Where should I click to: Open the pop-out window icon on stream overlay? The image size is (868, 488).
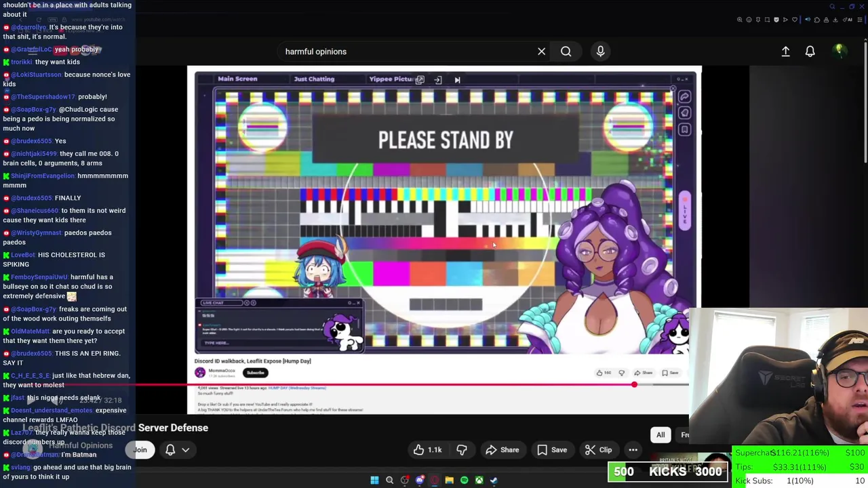[x=420, y=80]
